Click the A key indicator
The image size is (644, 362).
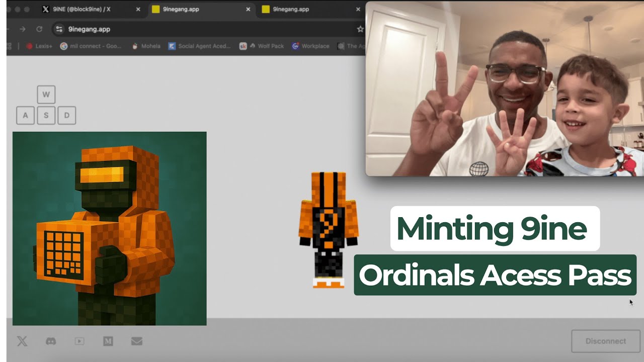(25, 115)
